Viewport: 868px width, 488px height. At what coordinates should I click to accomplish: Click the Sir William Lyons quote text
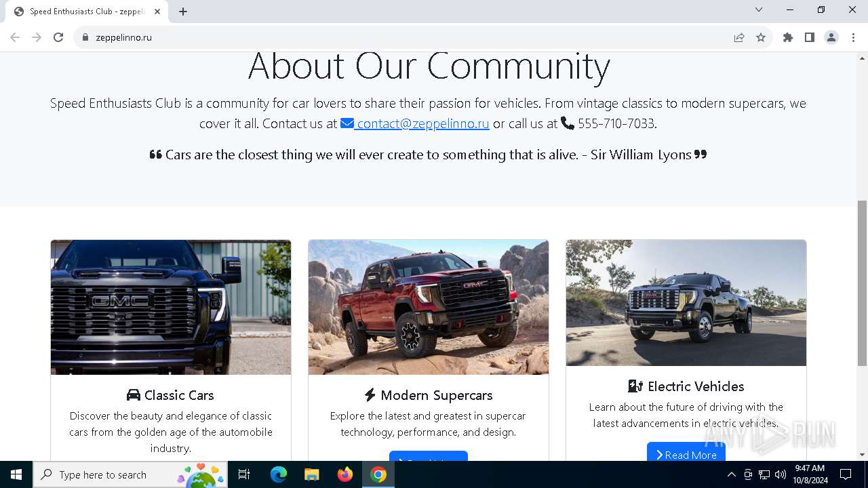click(x=429, y=155)
